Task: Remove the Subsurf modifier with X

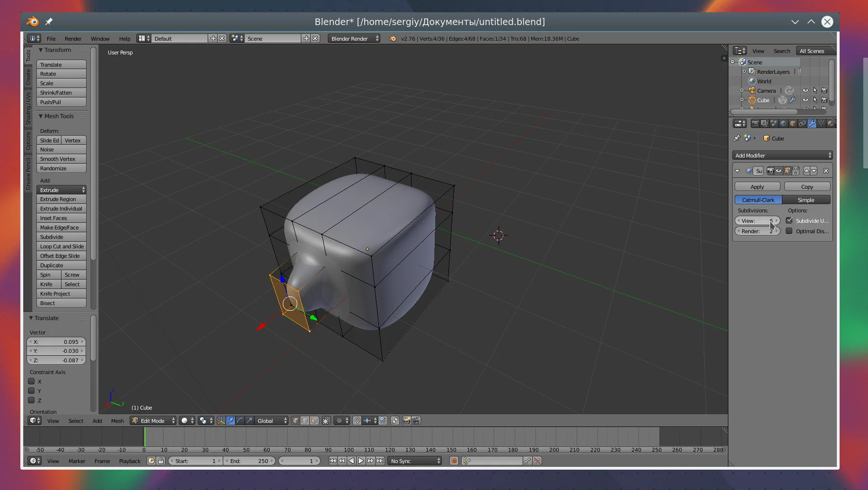Action: point(826,171)
